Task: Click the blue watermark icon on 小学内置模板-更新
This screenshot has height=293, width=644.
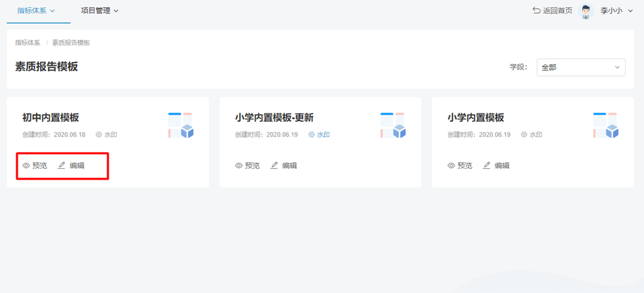Action: pyautogui.click(x=311, y=135)
